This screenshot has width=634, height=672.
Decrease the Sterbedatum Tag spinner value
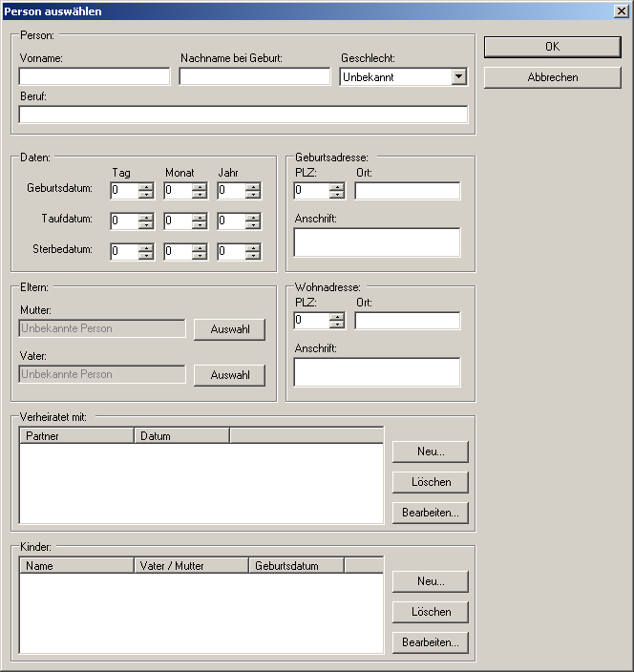[146, 256]
